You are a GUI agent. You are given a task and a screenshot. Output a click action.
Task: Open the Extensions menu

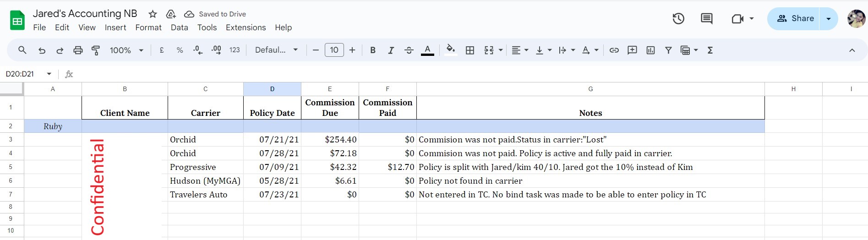click(x=246, y=27)
